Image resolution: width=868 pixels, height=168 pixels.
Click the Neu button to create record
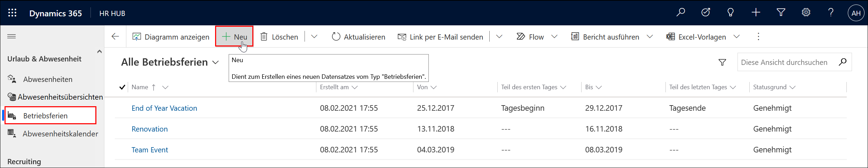[234, 36]
